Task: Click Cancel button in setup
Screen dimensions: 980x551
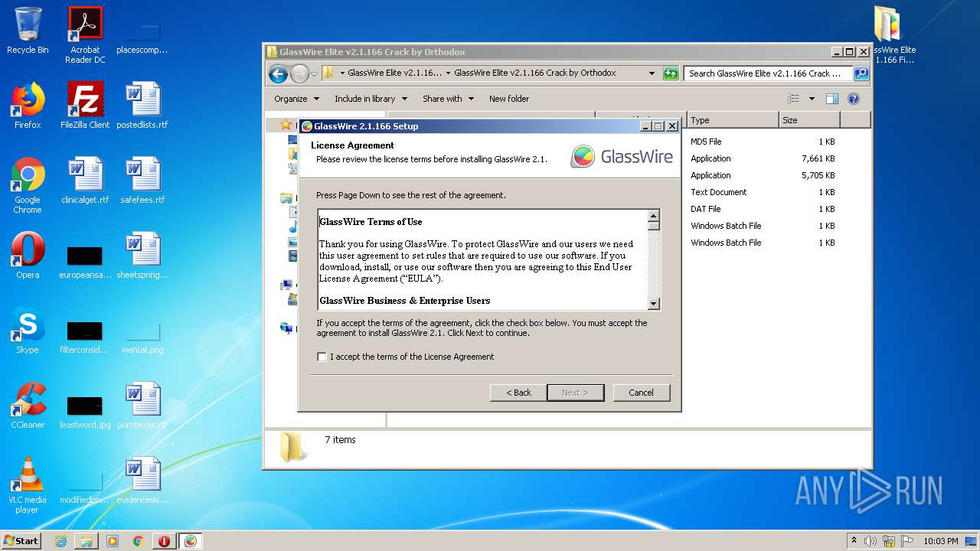Action: coord(641,393)
